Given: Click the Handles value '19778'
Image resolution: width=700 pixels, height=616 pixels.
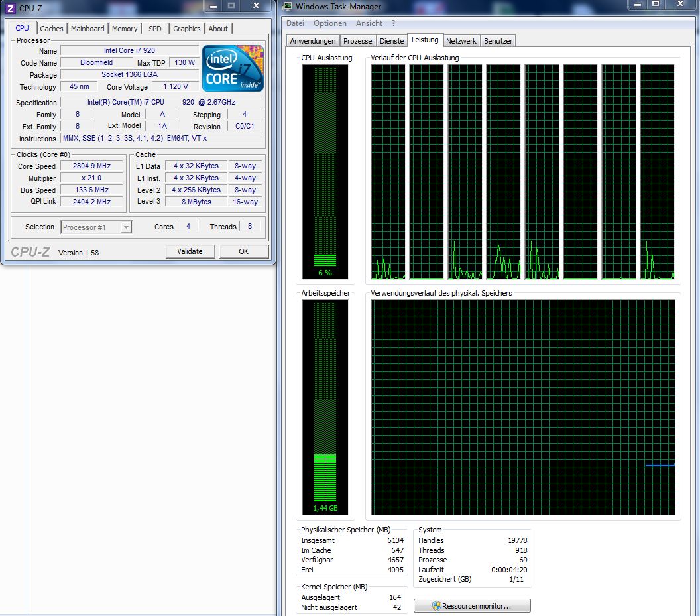Looking at the screenshot, I should pos(518,540).
